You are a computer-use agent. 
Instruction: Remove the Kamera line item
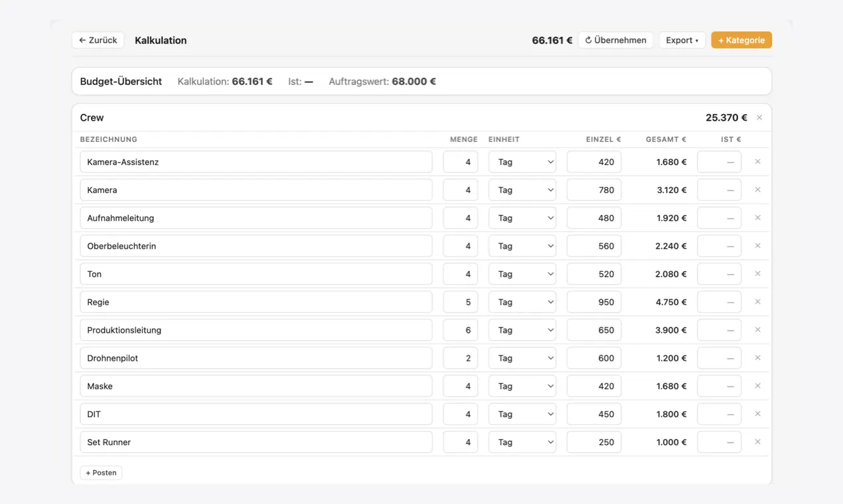pos(757,190)
